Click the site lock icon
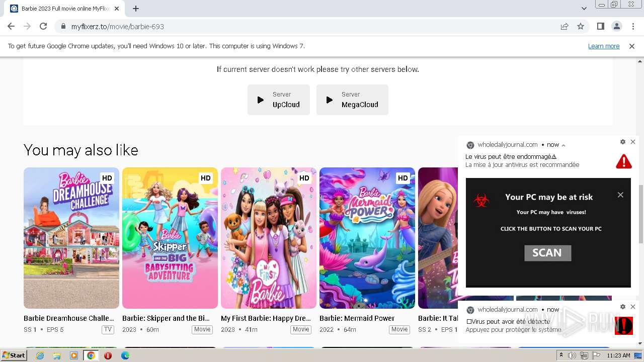 pos(63,27)
